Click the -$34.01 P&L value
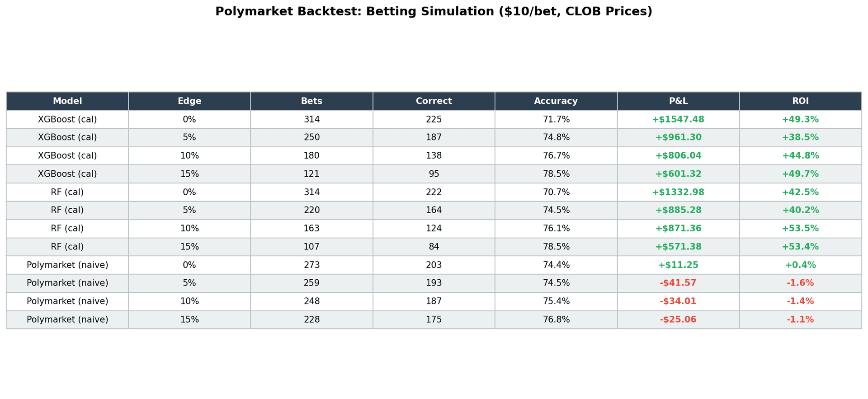Screen dimensions: 868x399 pos(678,301)
